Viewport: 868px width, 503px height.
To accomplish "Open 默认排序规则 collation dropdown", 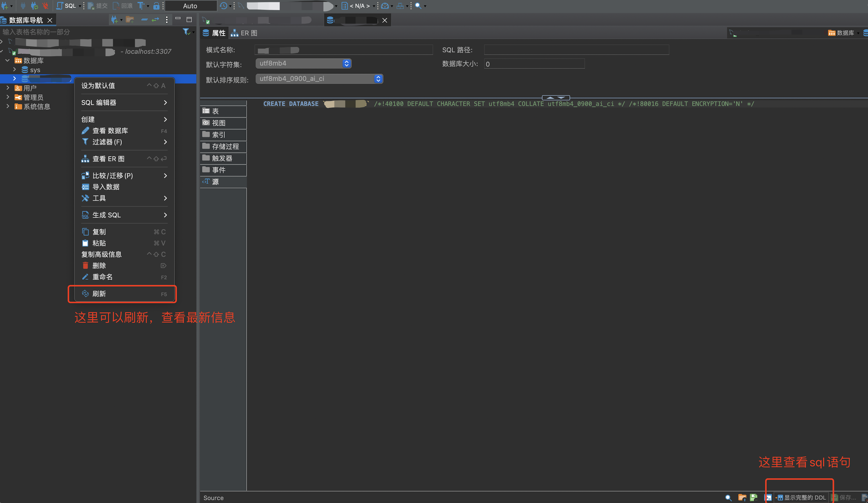I will coord(319,79).
